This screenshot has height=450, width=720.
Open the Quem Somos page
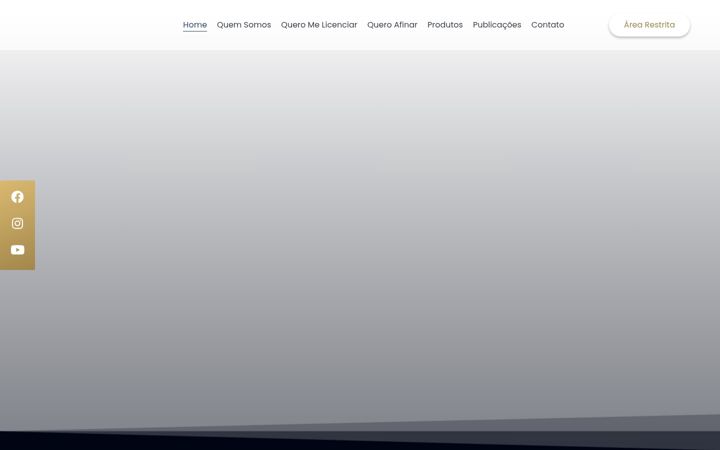(x=244, y=25)
